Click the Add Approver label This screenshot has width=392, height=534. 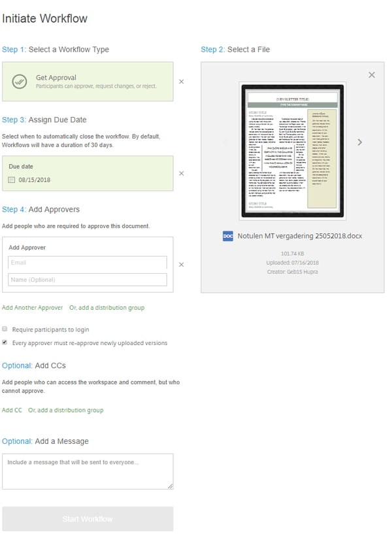coord(27,248)
